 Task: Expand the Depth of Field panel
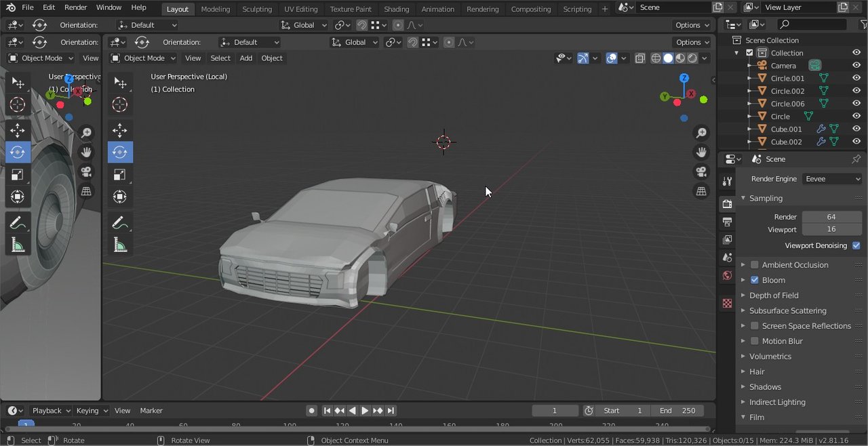[x=774, y=296]
